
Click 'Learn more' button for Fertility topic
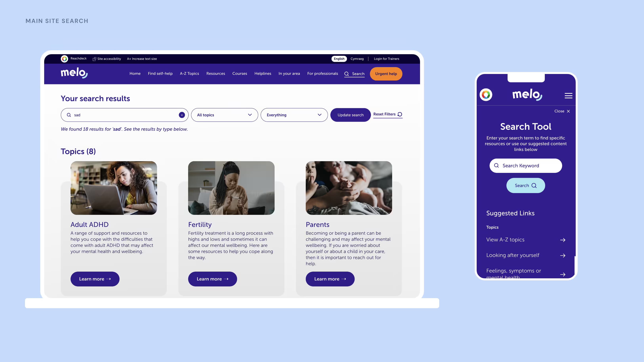212,279
